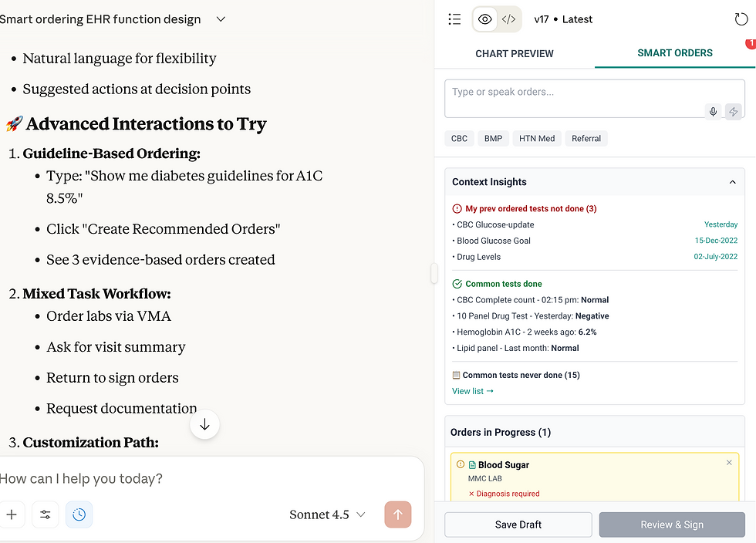This screenshot has width=756, height=543.
Task: Click the refresh icon beside version label
Action: point(741,19)
